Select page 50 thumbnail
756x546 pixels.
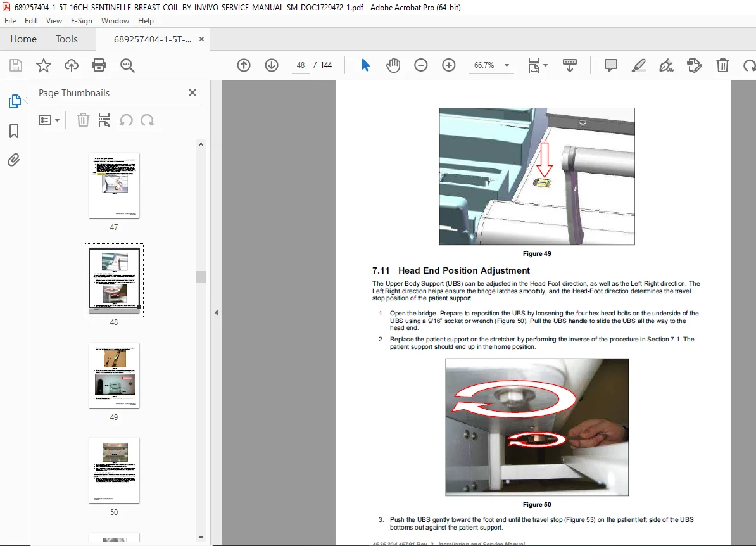pyautogui.click(x=114, y=471)
